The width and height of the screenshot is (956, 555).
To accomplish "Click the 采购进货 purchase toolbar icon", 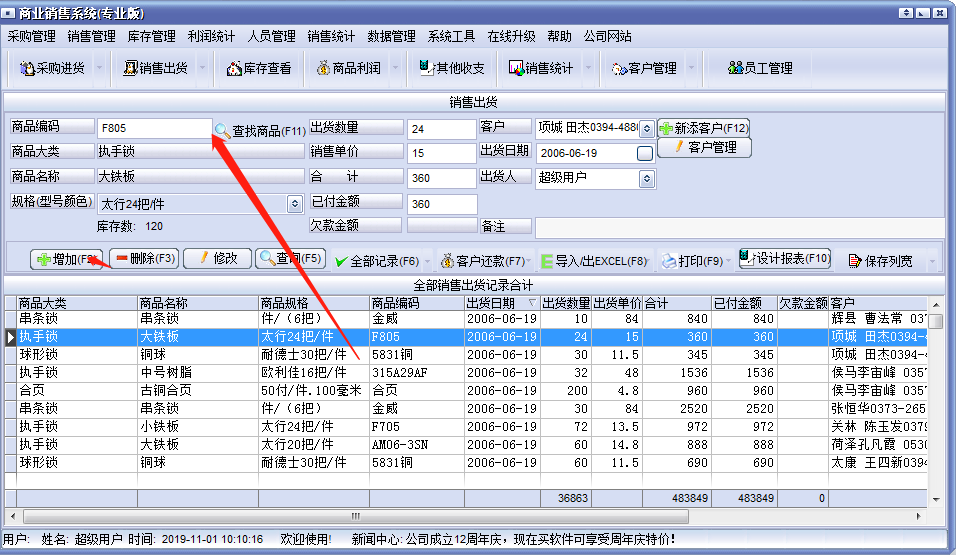I will coord(26,68).
